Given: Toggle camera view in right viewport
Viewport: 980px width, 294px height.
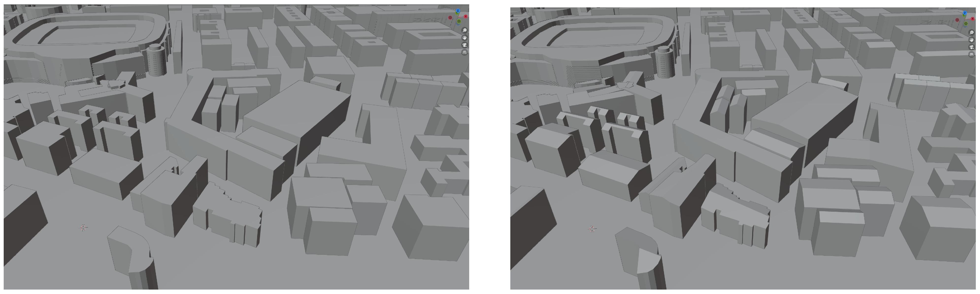Looking at the screenshot, I should 972,47.
